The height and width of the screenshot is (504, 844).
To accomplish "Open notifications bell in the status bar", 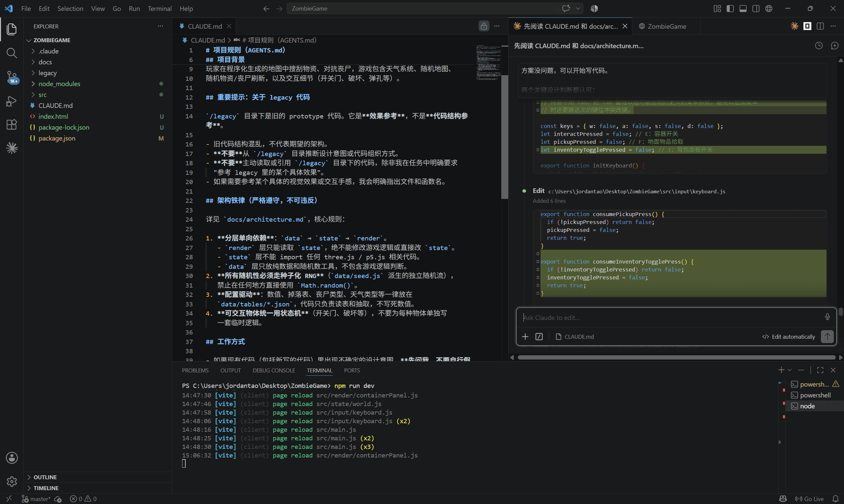I will coord(835,499).
